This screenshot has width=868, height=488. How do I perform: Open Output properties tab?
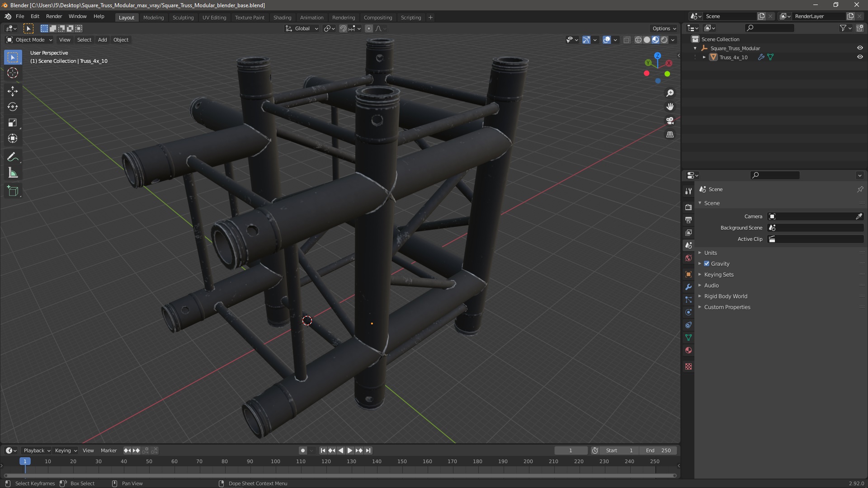[x=689, y=220]
